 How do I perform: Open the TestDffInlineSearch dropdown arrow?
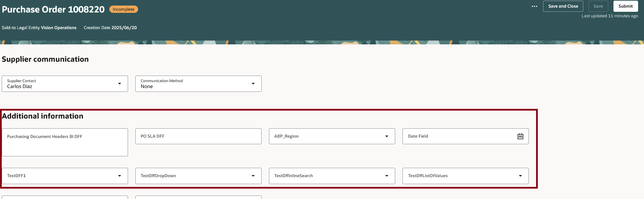[x=387, y=176]
